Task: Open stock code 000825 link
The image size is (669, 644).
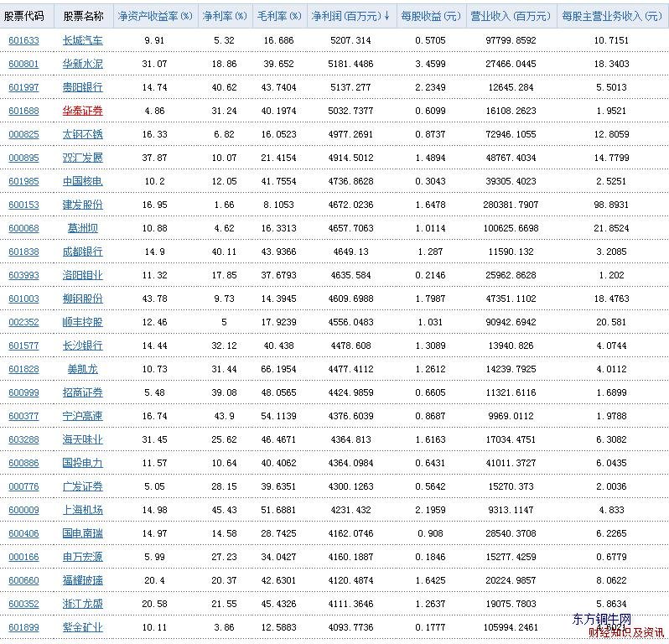Action: click(23, 134)
